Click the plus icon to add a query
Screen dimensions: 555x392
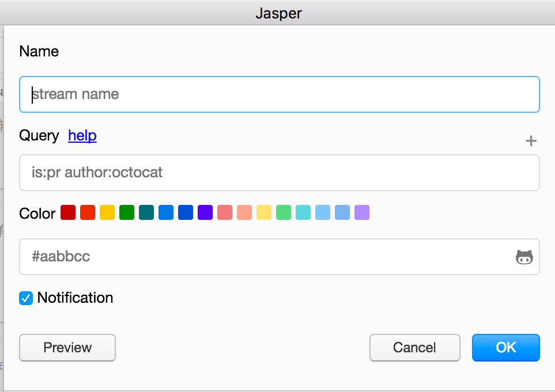[530, 140]
